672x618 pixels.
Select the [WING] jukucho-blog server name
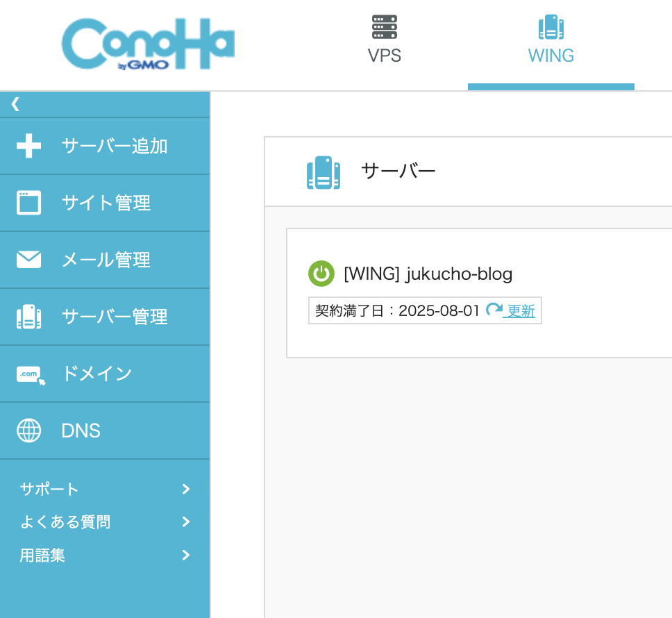[428, 274]
